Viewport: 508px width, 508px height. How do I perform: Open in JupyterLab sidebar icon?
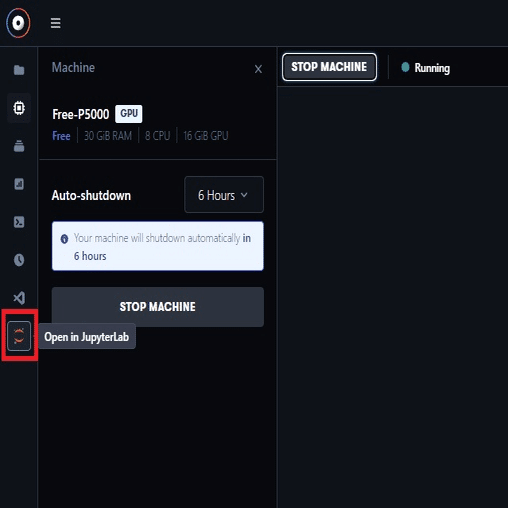coord(19,336)
